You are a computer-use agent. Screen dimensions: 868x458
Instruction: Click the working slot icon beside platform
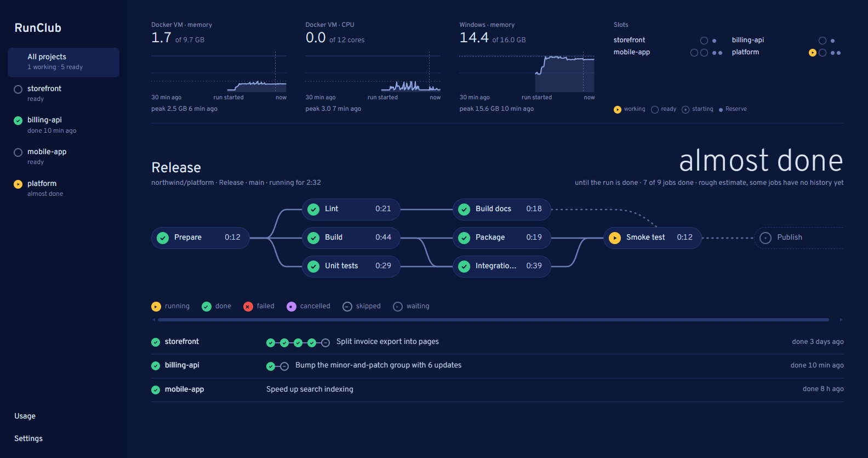pos(813,53)
